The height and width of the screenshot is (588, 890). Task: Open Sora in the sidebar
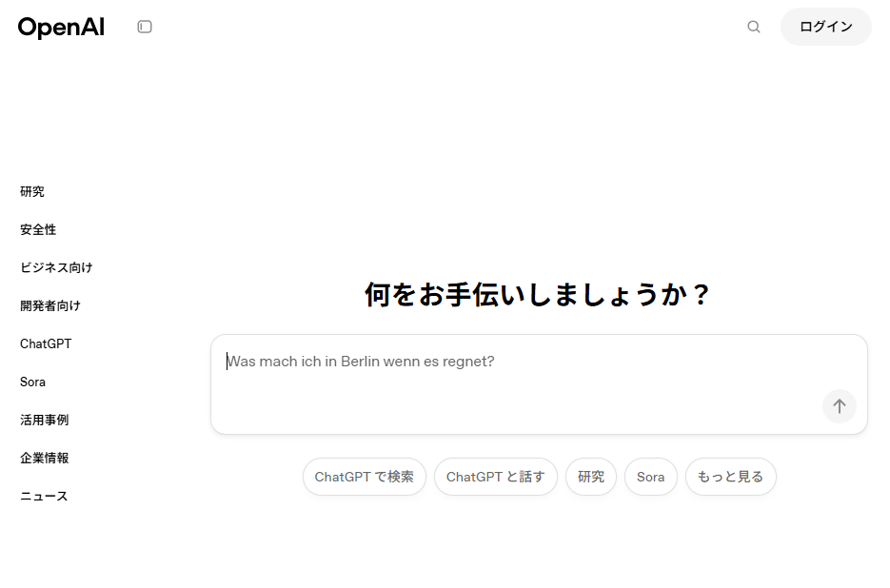tap(32, 382)
